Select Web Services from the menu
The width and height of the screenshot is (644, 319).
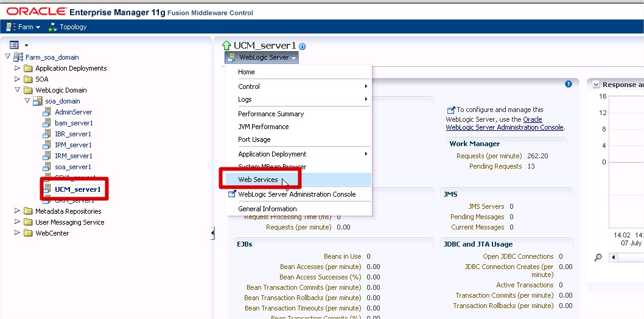[x=258, y=180]
